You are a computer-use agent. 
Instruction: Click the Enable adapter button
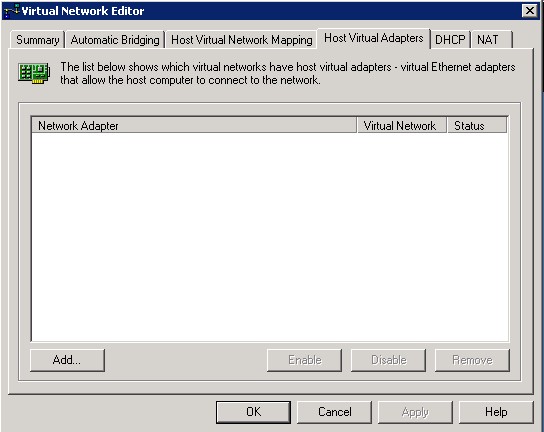click(x=304, y=360)
